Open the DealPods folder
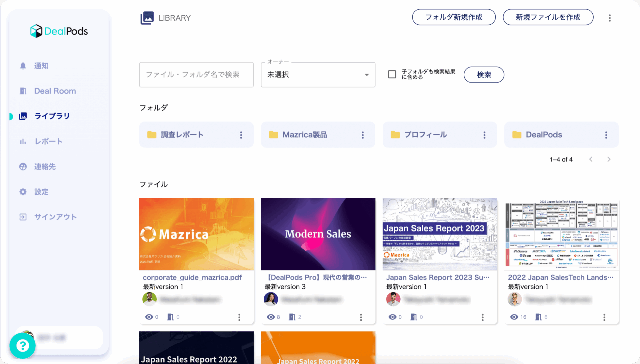 point(561,135)
